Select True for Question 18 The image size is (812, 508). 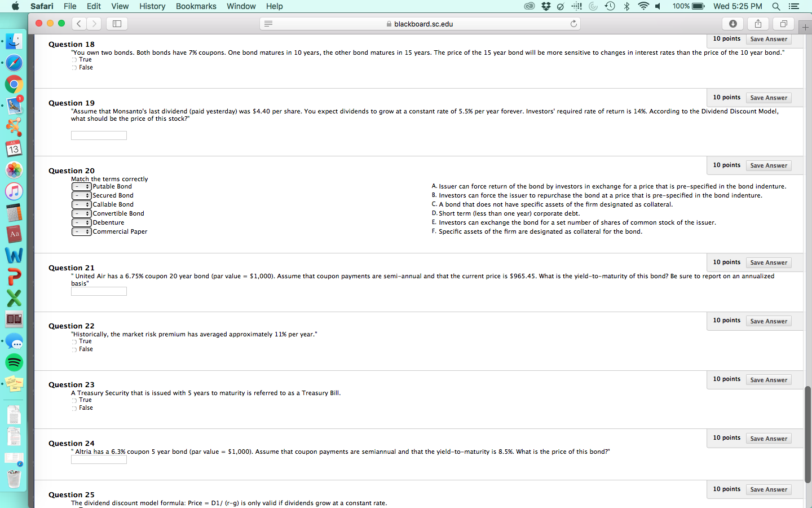(74, 60)
